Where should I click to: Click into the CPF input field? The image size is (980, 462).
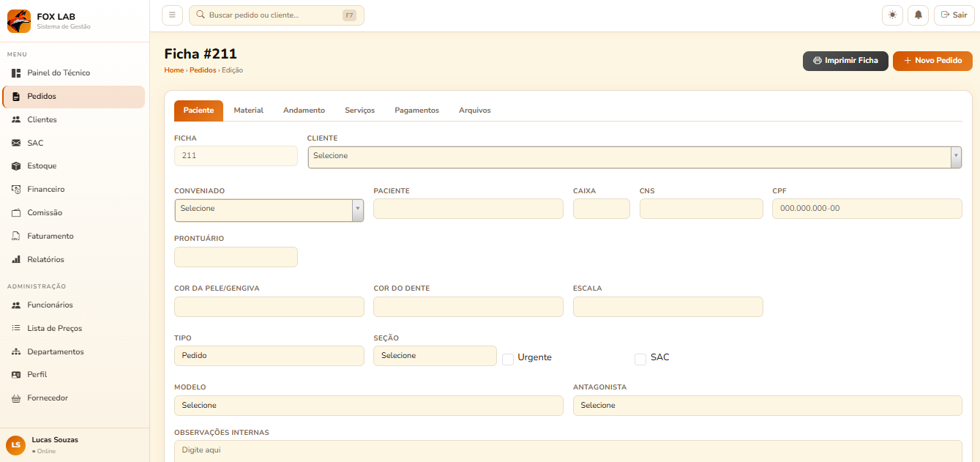[867, 209]
